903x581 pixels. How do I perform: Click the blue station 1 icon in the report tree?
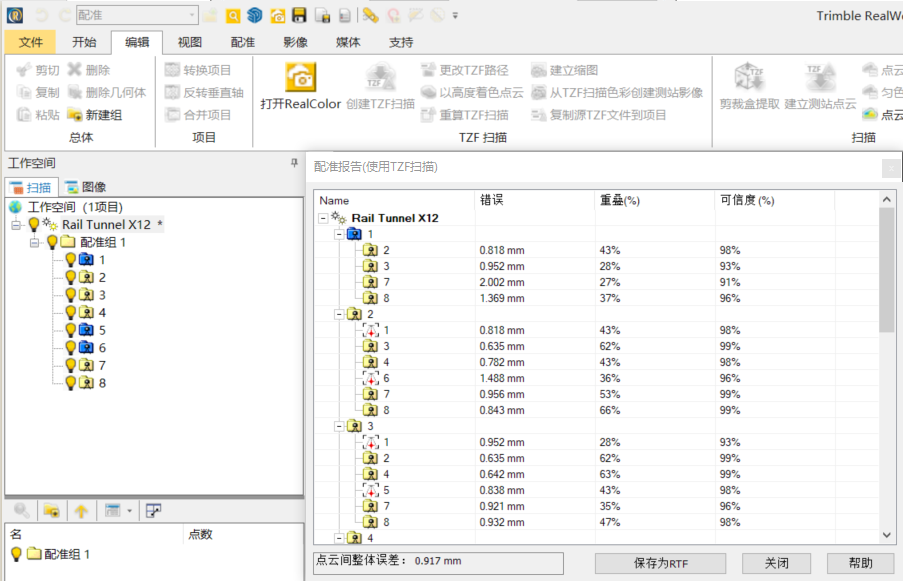point(354,234)
